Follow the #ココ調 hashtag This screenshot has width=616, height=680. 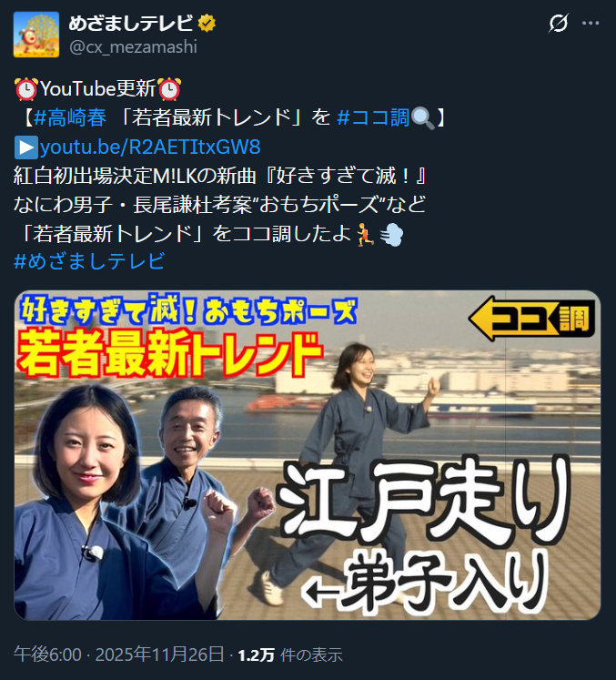coord(373,117)
